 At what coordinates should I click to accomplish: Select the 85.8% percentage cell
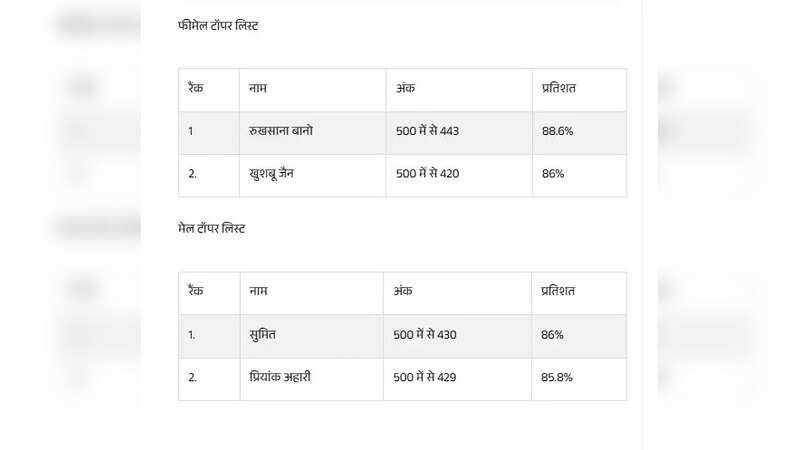click(557, 378)
